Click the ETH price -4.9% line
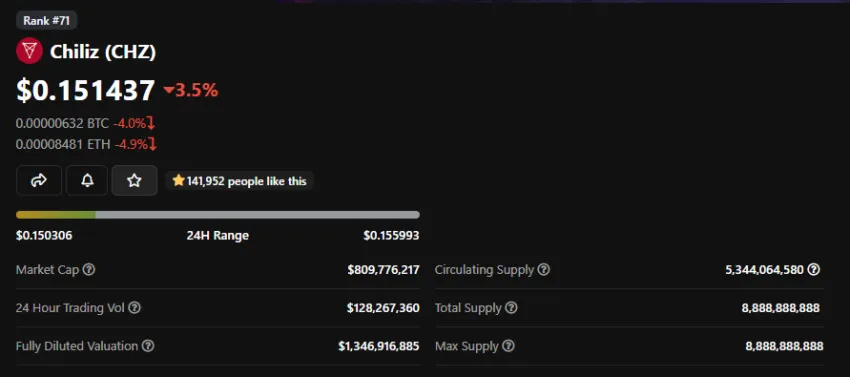 click(87, 144)
